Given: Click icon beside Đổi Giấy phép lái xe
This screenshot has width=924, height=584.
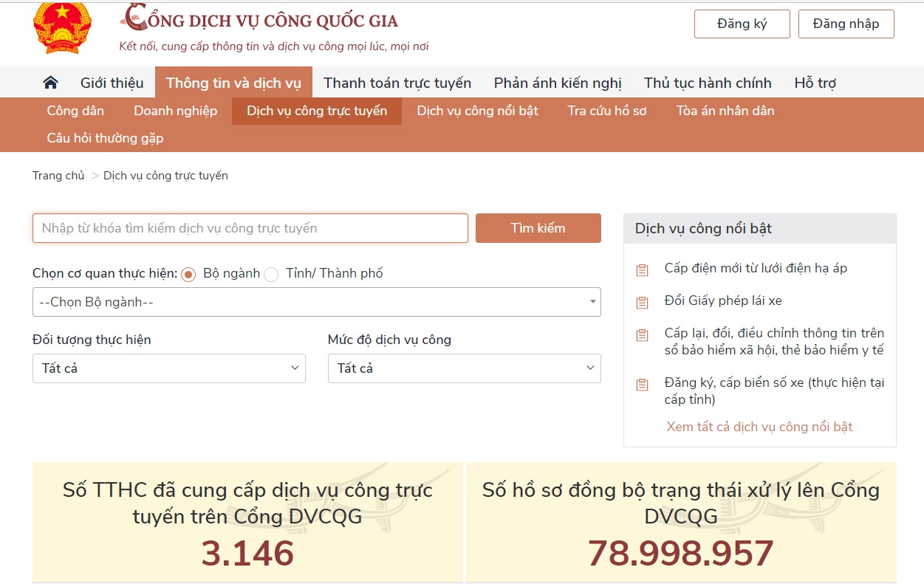Looking at the screenshot, I should pyautogui.click(x=642, y=302).
